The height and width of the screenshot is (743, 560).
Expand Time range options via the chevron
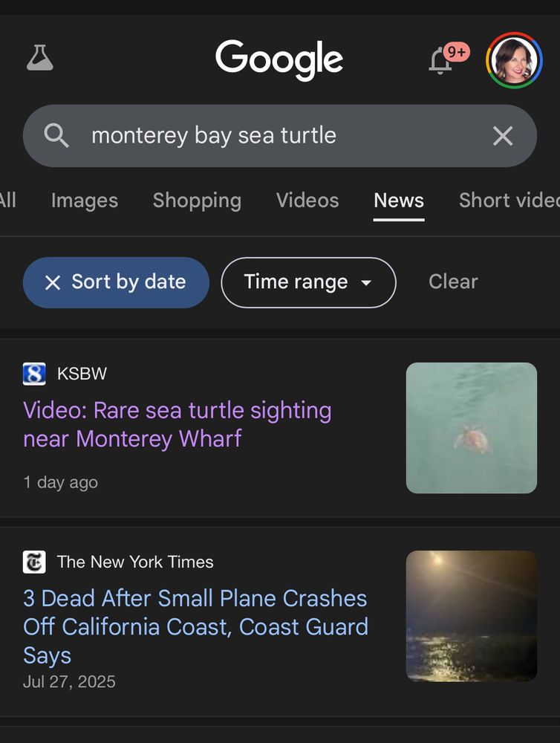(x=367, y=282)
